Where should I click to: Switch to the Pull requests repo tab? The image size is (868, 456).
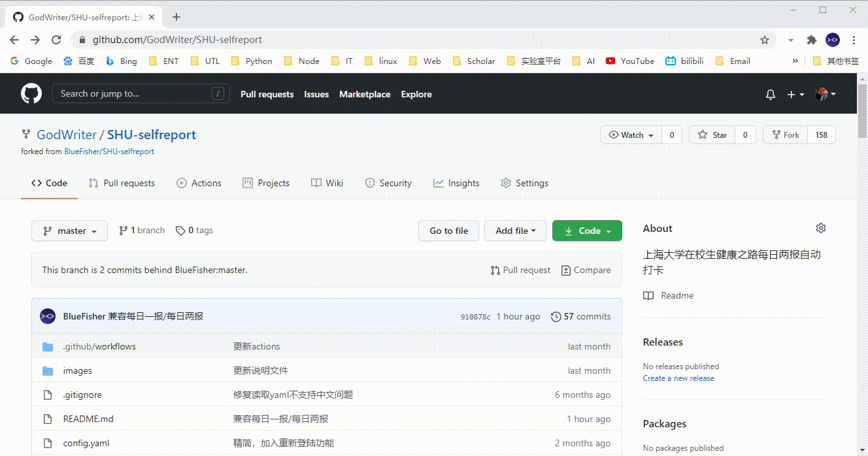pyautogui.click(x=122, y=183)
